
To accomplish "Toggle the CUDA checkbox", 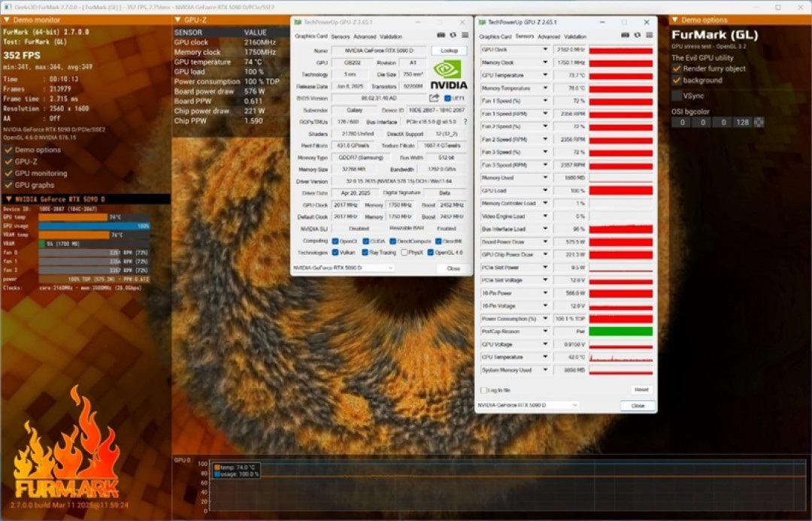I will [x=365, y=241].
